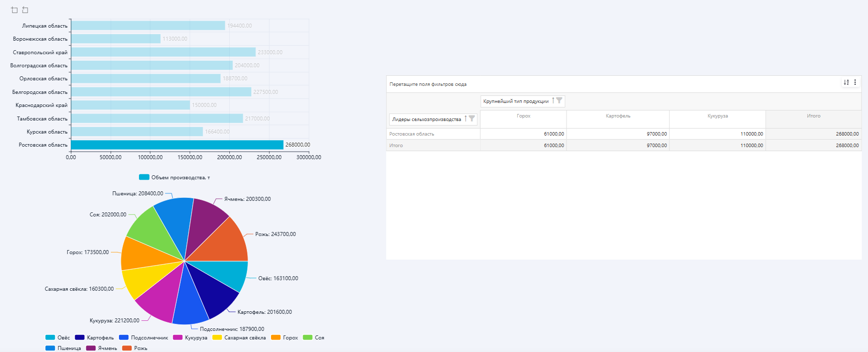Click filter funnel on Лидеры сельхозпроизводства field
The width and height of the screenshot is (868, 352).
(x=472, y=119)
